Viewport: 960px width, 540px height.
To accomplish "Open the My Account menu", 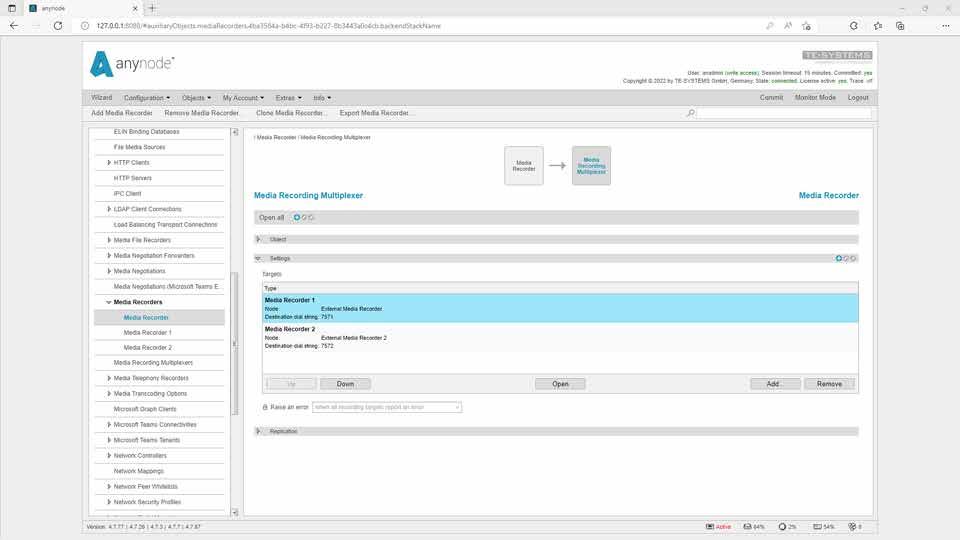I will pos(243,98).
